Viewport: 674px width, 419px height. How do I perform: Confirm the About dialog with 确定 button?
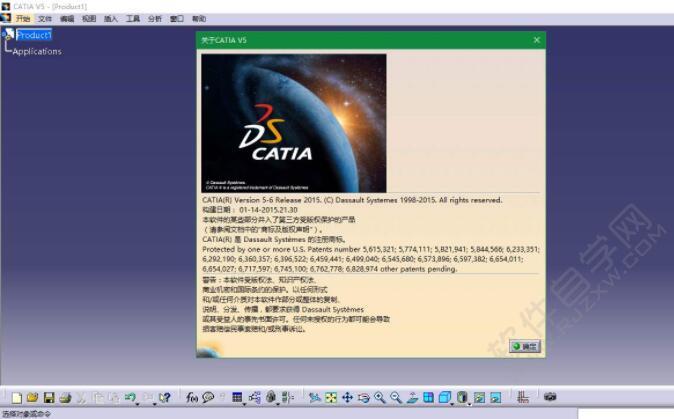pos(524,346)
